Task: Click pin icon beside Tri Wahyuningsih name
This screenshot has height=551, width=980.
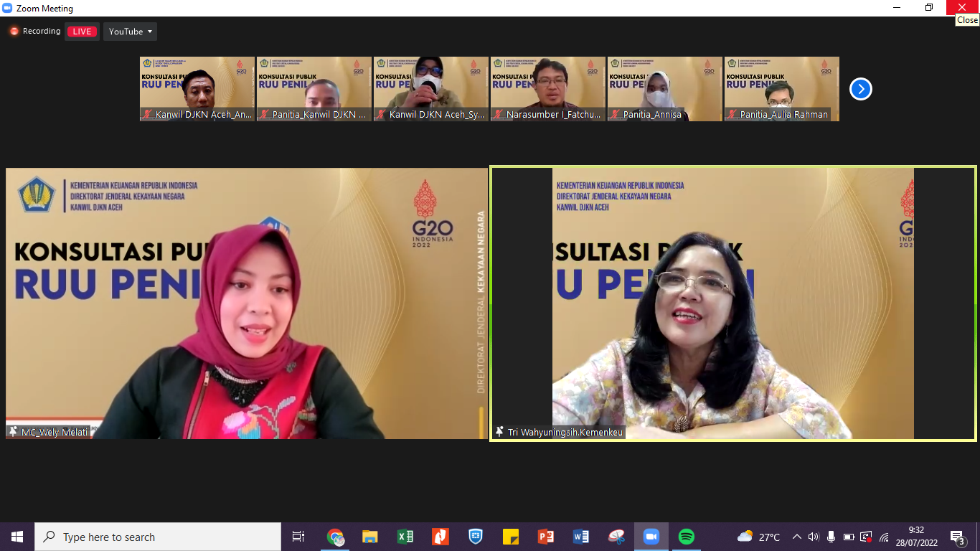Action: pos(499,432)
